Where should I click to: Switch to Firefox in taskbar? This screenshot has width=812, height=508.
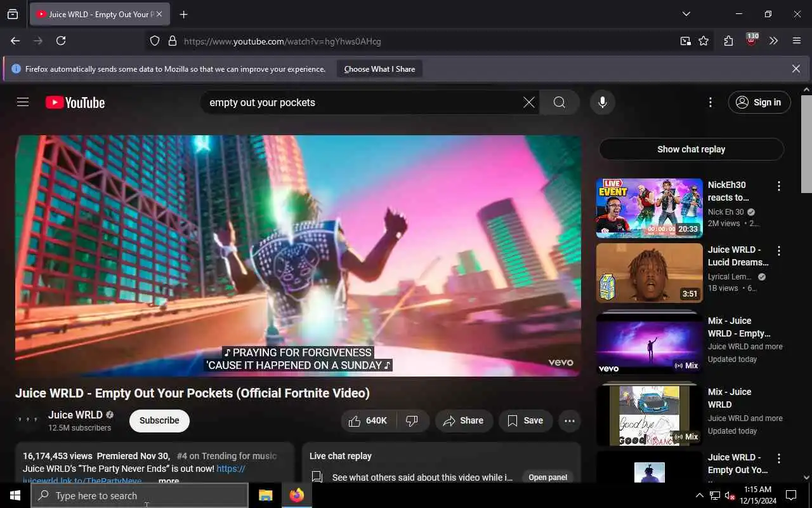(x=296, y=495)
